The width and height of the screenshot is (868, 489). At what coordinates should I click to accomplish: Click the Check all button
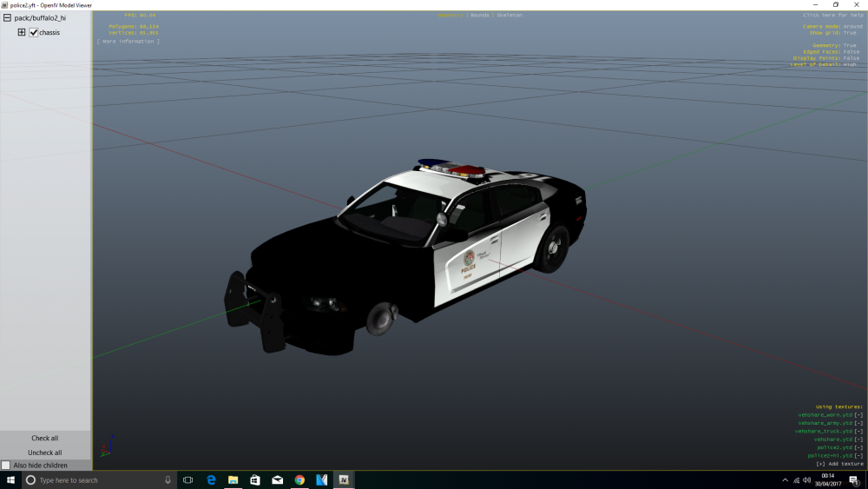pos(45,438)
